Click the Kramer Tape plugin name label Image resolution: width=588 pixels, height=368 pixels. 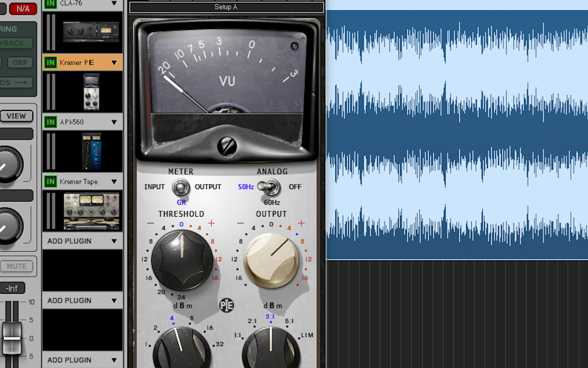tap(79, 182)
